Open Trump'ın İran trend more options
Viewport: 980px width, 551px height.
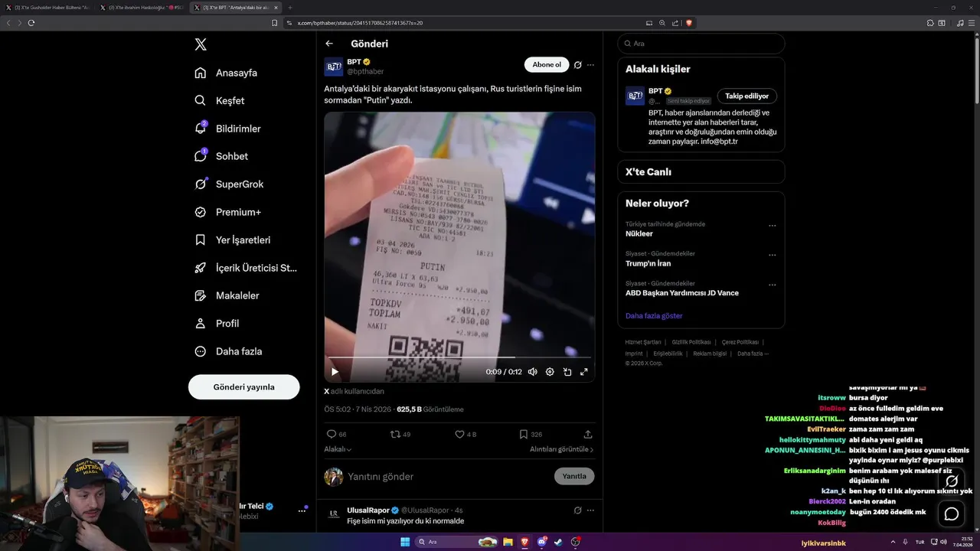772,255
